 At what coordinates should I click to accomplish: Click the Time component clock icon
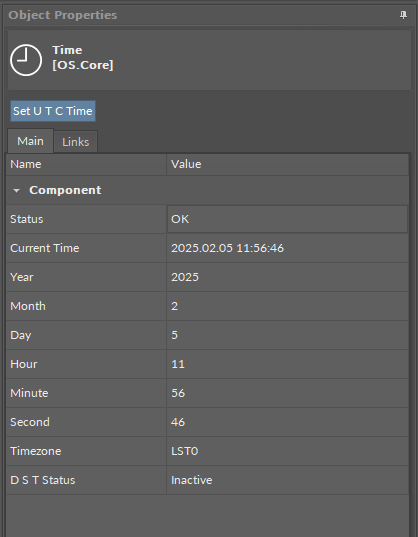click(x=26, y=60)
